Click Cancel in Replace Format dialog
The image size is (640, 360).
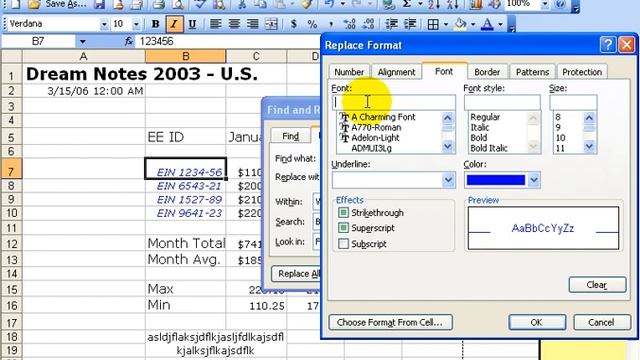pos(601,322)
